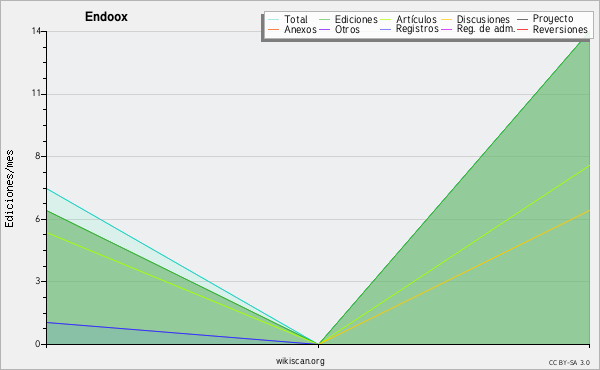The image size is (600, 370).
Task: Click the y-axis value 14
Action: coord(36,31)
